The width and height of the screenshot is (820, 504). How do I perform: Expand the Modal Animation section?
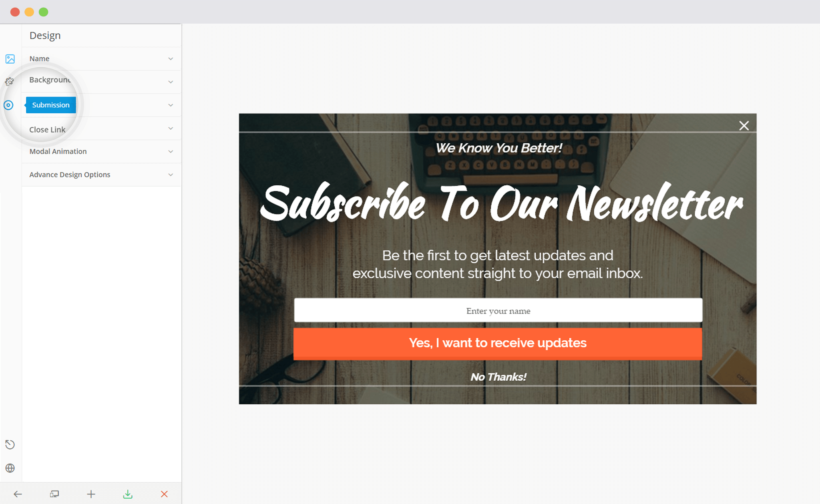coord(101,152)
